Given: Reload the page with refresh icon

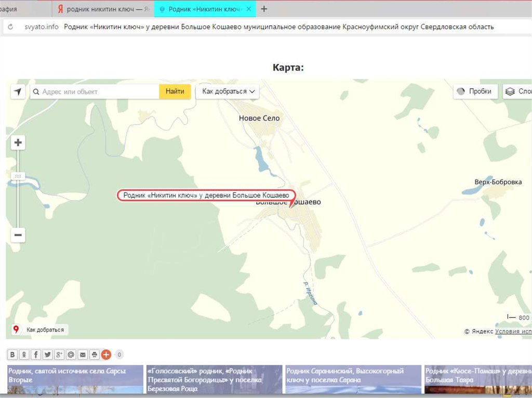Looking at the screenshot, I should (10, 26).
